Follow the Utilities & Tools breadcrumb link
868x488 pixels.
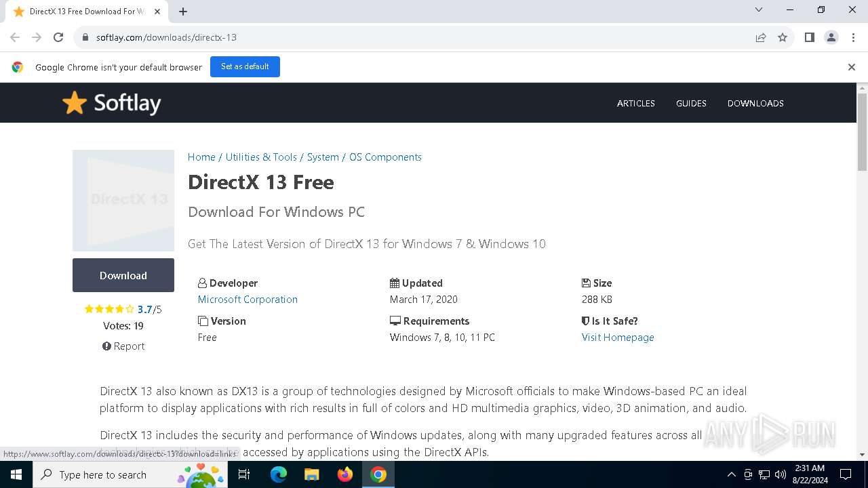point(261,157)
